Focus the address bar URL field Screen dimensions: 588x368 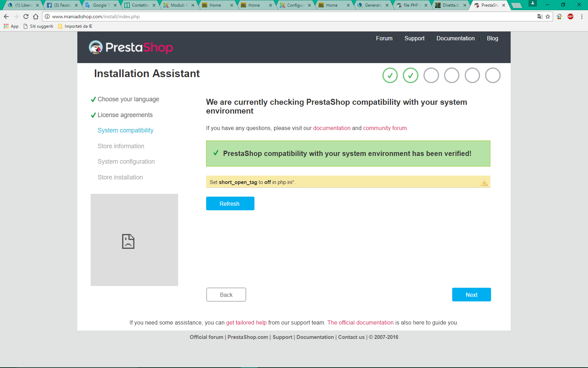point(294,16)
